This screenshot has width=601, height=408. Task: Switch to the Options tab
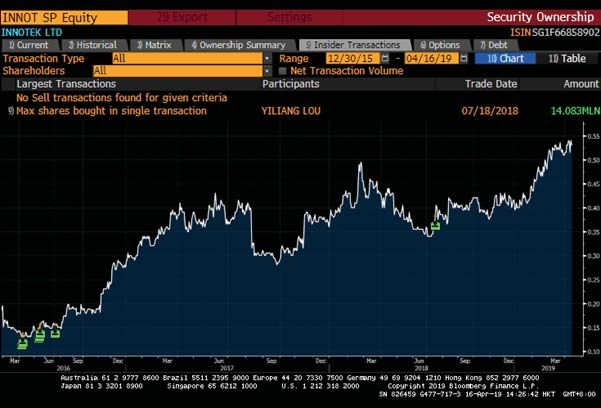tap(441, 45)
